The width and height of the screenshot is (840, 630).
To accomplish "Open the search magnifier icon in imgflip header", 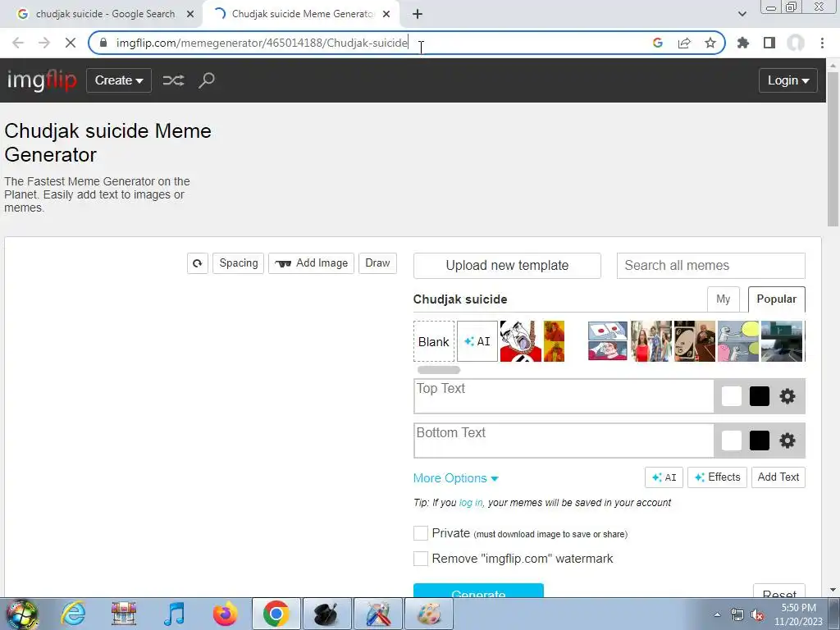I will pyautogui.click(x=207, y=80).
